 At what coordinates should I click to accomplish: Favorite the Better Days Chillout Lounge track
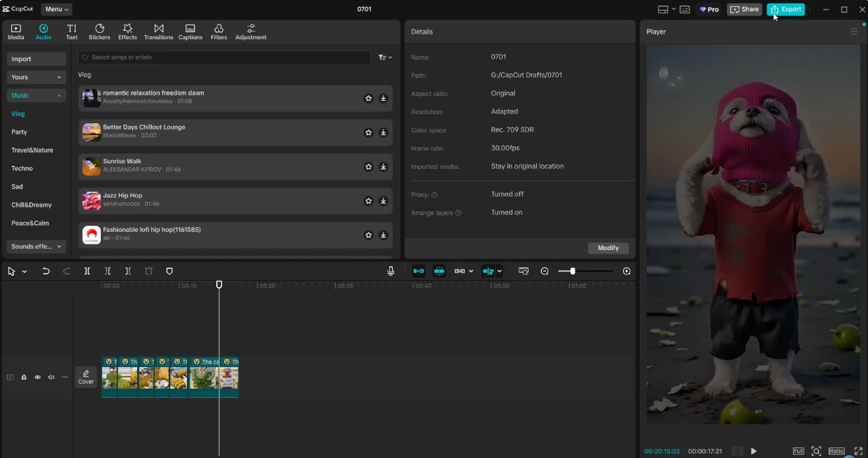368,132
